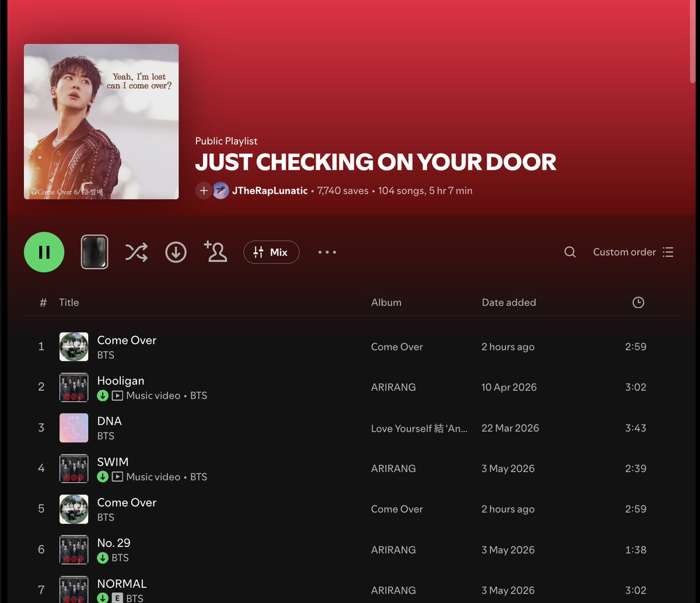Click the 10 Apr 2026 date cell

509,387
